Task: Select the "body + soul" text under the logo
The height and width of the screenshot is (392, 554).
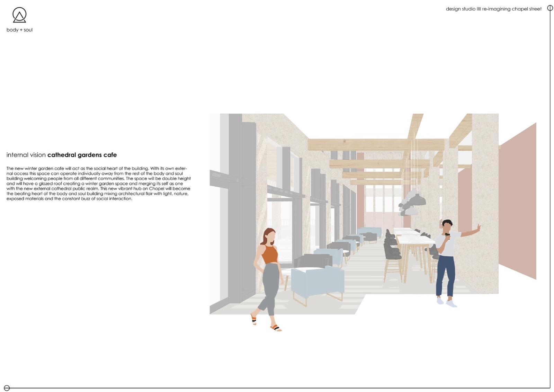Action: [x=19, y=30]
